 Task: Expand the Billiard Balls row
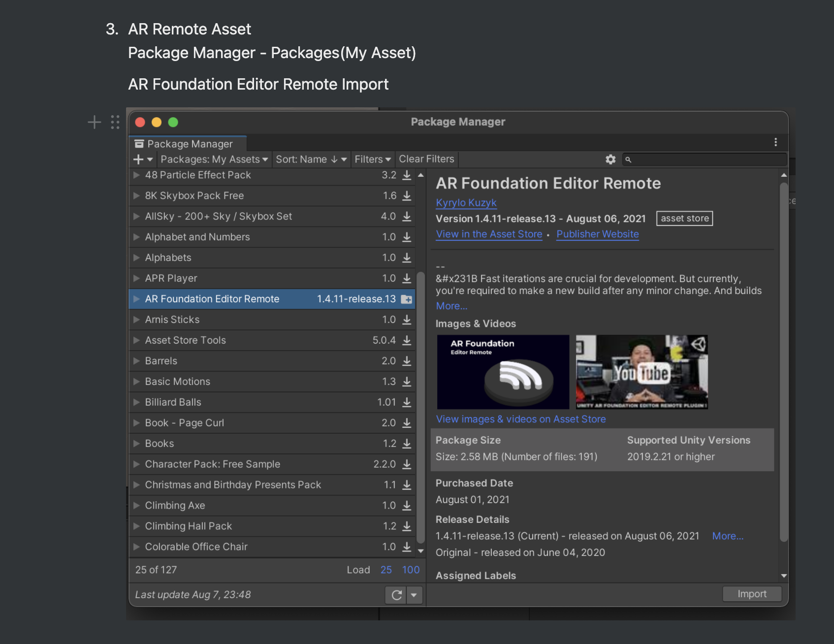(x=136, y=403)
